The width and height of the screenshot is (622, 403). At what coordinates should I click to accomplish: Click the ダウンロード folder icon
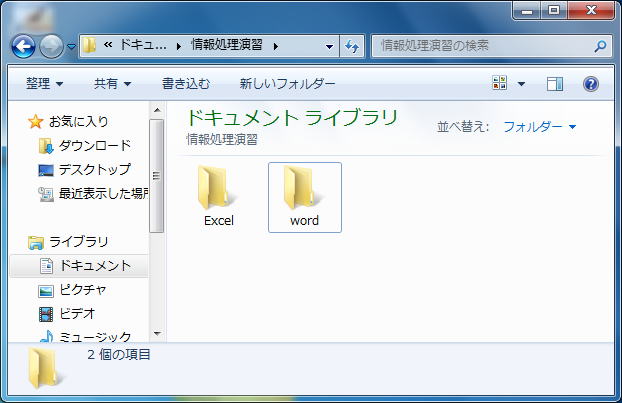point(46,146)
